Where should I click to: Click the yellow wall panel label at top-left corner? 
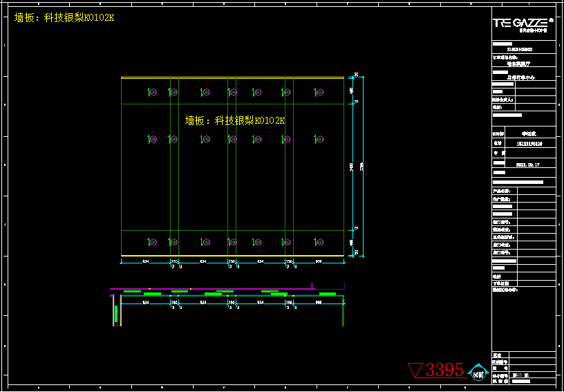click(64, 18)
